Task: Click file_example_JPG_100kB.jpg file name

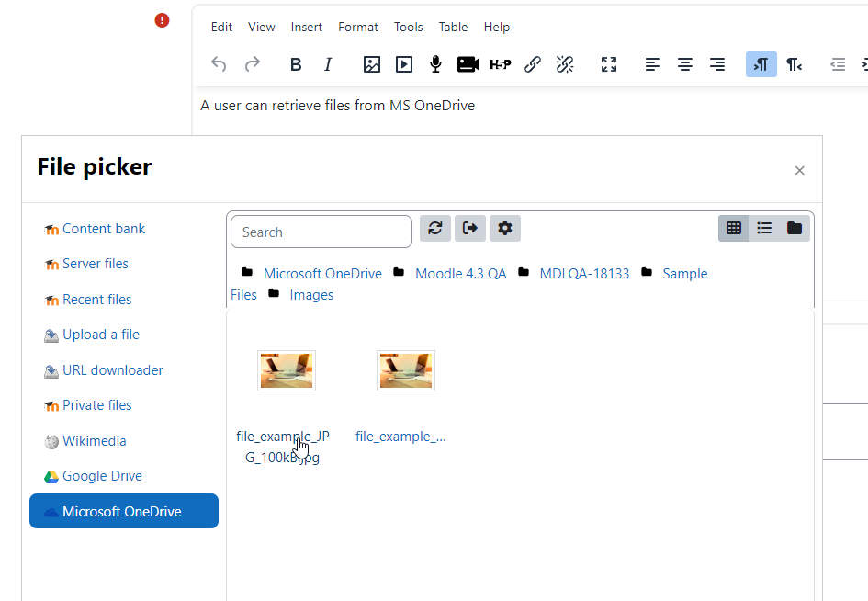Action: [282, 447]
